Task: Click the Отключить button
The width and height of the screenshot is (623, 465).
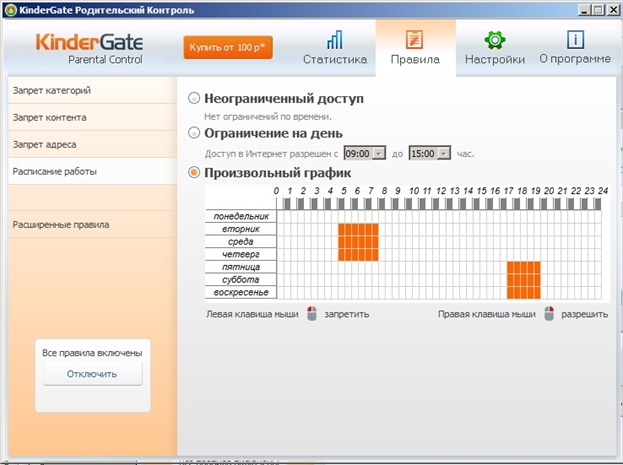Action: [x=92, y=374]
